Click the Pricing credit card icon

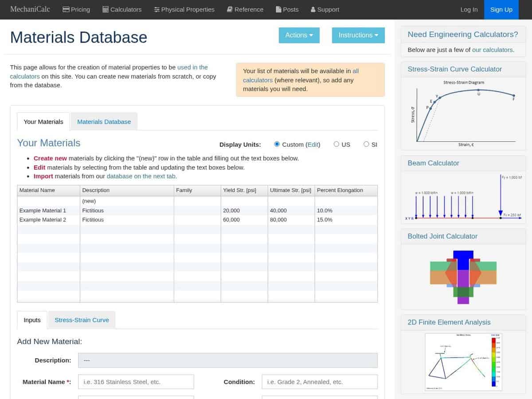(66, 9)
